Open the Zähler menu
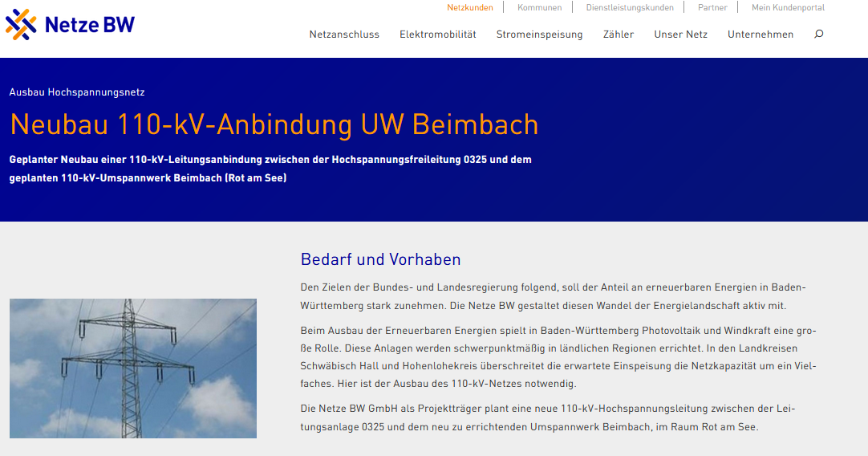Screen dimensions: 868x456 [x=619, y=35]
